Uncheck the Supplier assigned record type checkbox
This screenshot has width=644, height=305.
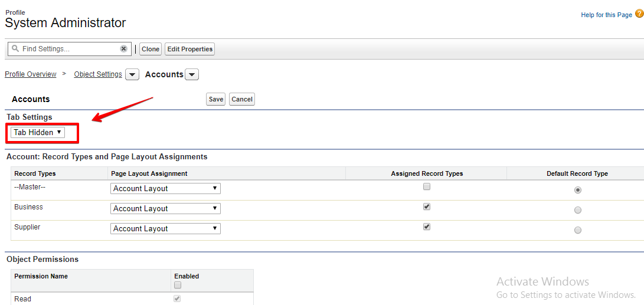[427, 227]
